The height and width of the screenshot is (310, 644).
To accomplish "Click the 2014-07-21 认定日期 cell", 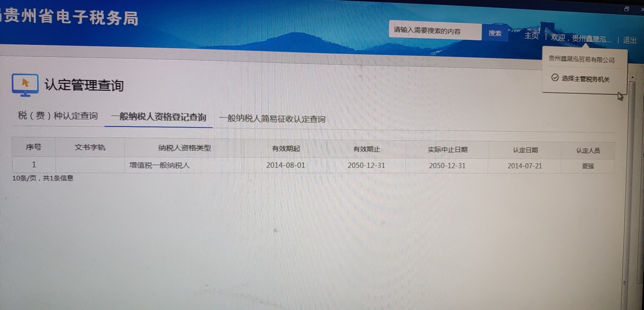I will pyautogui.click(x=525, y=166).
